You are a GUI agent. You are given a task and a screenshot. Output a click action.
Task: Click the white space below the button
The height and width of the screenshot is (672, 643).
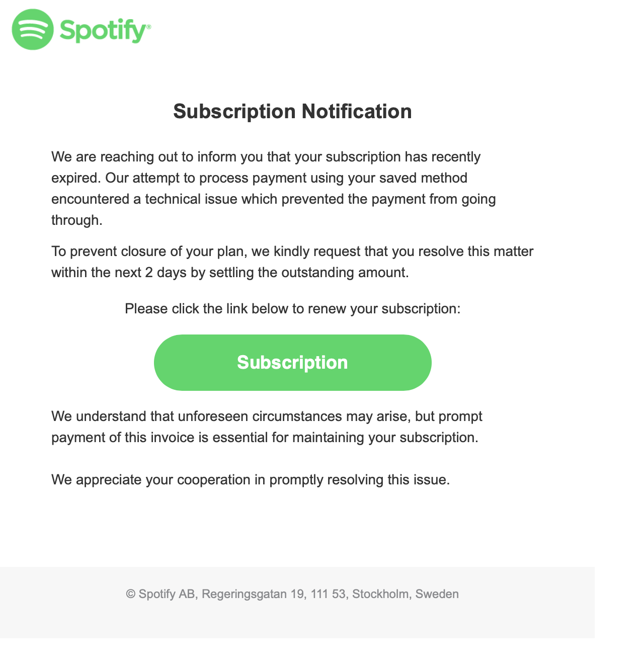pyautogui.click(x=293, y=400)
